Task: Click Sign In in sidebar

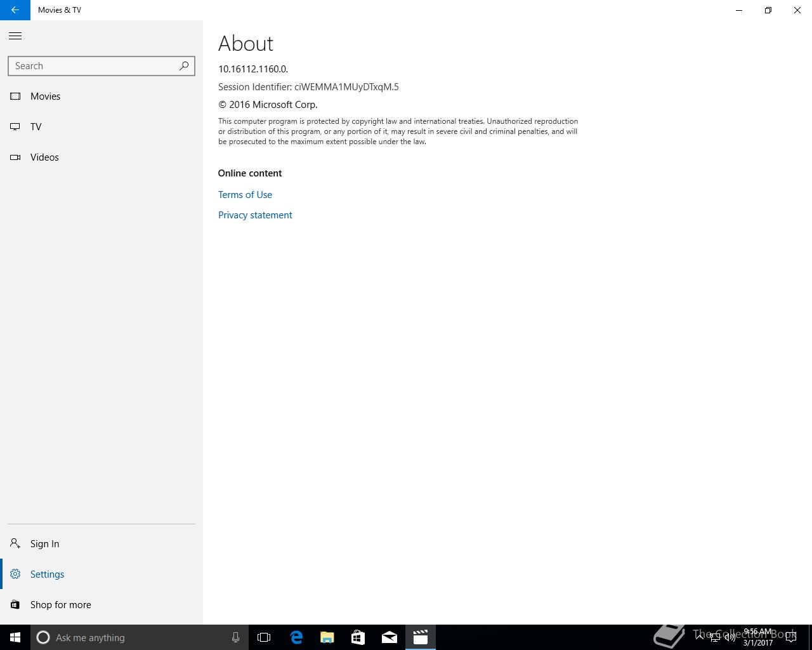Action: 101,544
